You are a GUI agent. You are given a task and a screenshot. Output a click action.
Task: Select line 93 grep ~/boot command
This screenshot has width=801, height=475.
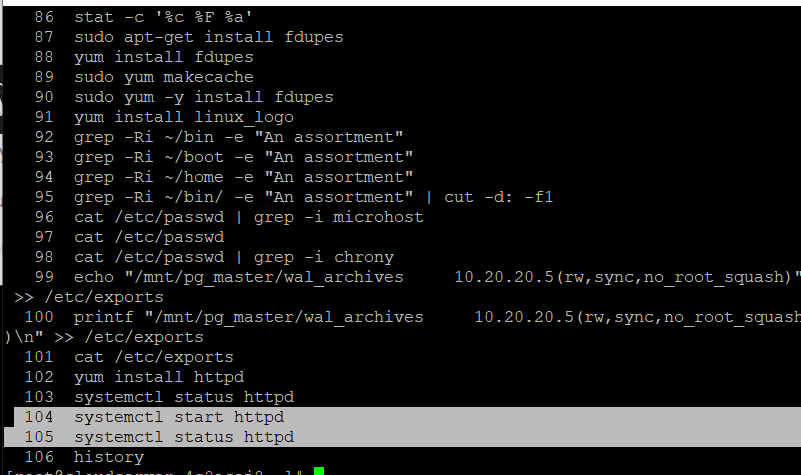point(243,157)
